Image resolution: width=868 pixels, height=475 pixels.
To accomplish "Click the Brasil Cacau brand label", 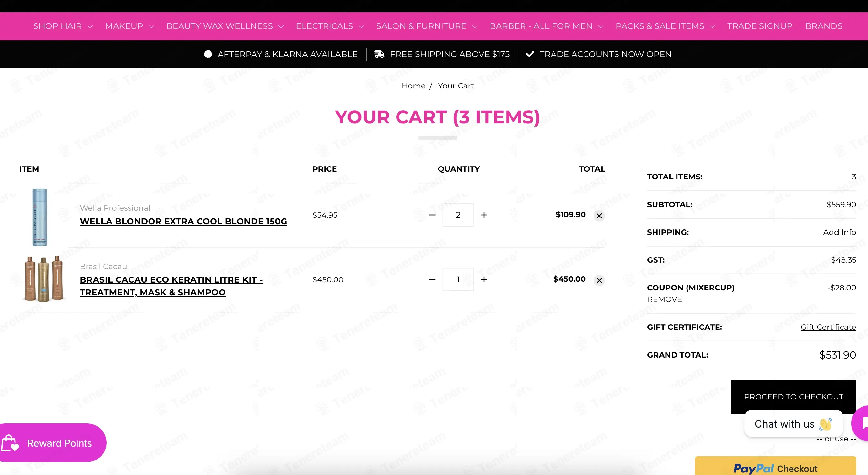I will (103, 266).
